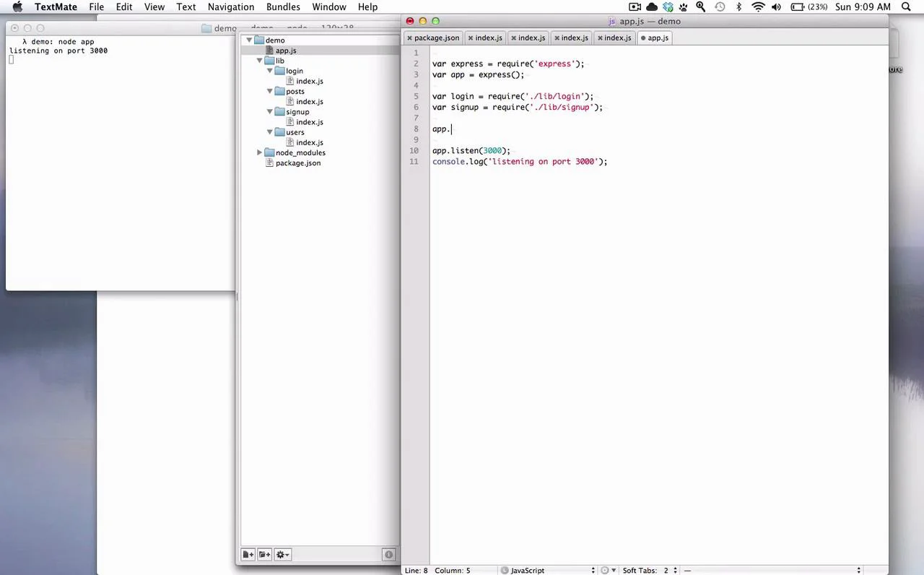
Task: Click the paw print icon in menu bar
Action: pyautogui.click(x=683, y=7)
